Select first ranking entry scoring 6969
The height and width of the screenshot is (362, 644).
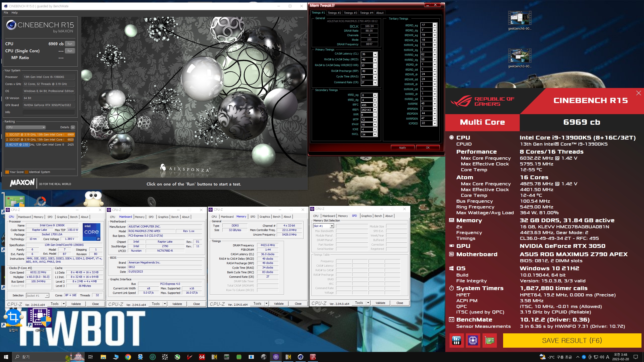(x=40, y=134)
